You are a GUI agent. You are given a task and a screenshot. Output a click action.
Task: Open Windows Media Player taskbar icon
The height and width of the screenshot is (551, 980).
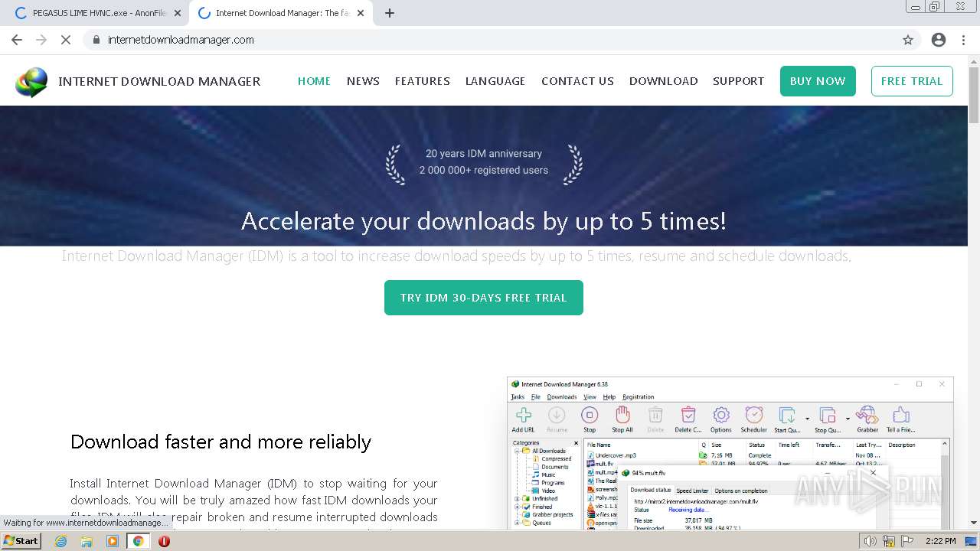[x=113, y=541]
